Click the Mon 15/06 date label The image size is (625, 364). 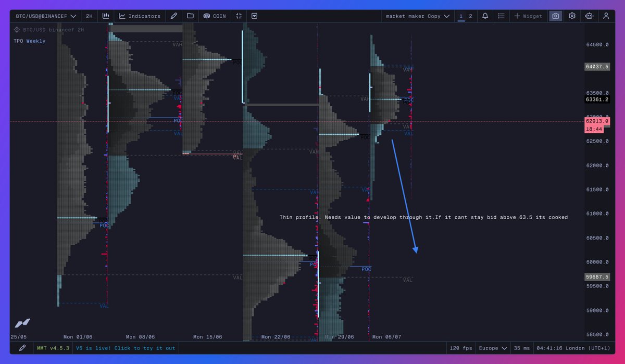[x=207, y=337]
